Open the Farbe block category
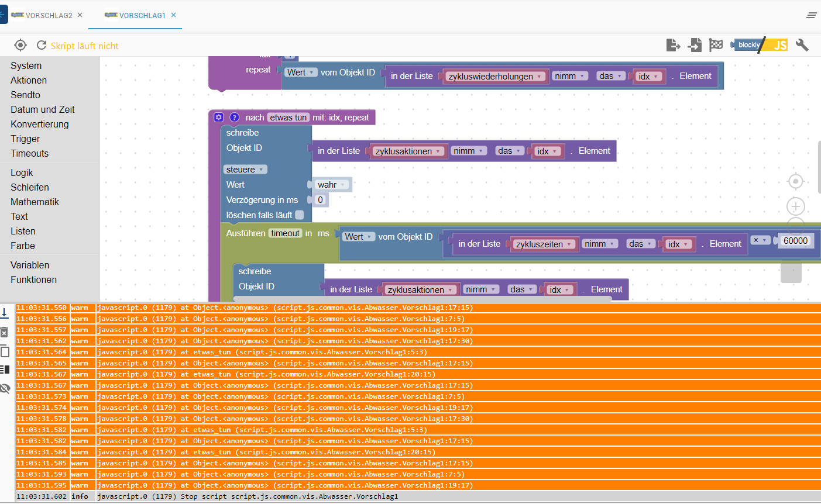This screenshot has height=504, width=821. pyautogui.click(x=23, y=246)
